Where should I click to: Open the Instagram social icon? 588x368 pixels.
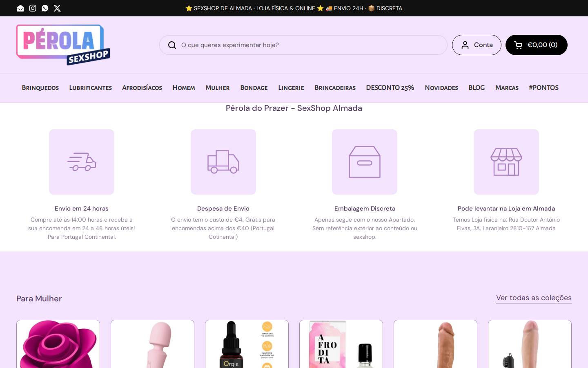33,8
